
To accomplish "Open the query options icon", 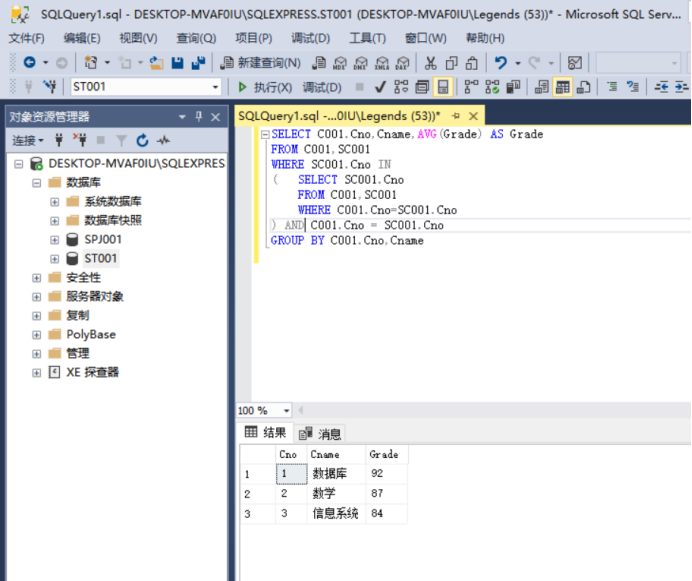I will (x=422, y=87).
